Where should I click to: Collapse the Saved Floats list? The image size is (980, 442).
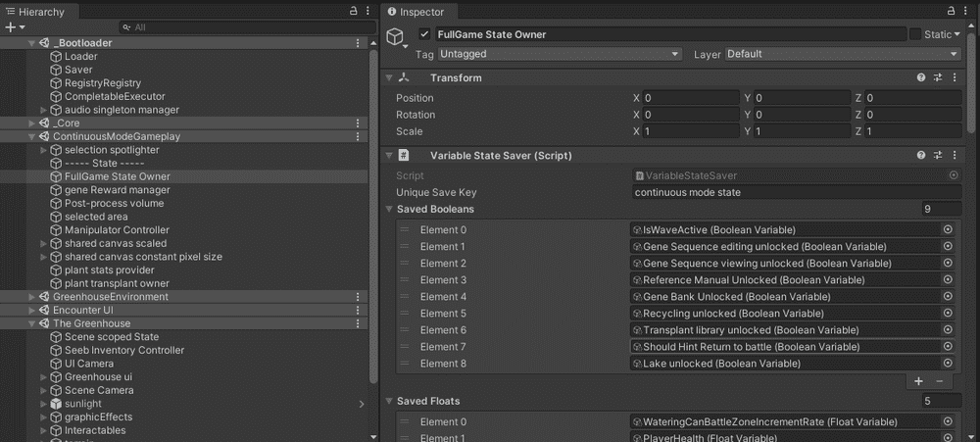tap(389, 401)
